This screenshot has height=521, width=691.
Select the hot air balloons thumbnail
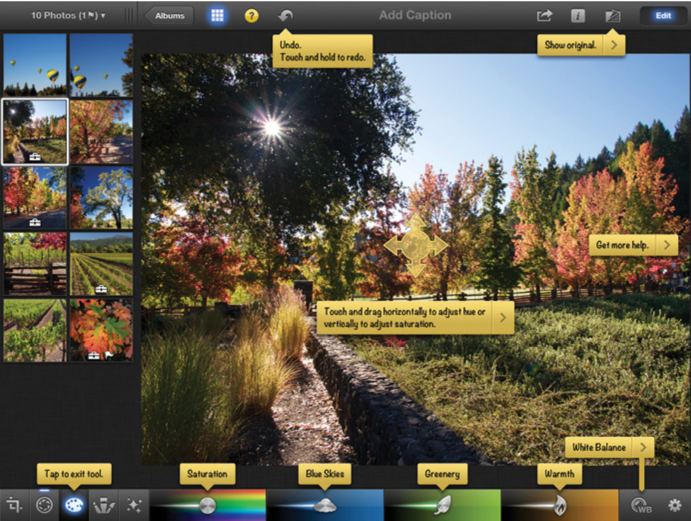click(x=35, y=65)
